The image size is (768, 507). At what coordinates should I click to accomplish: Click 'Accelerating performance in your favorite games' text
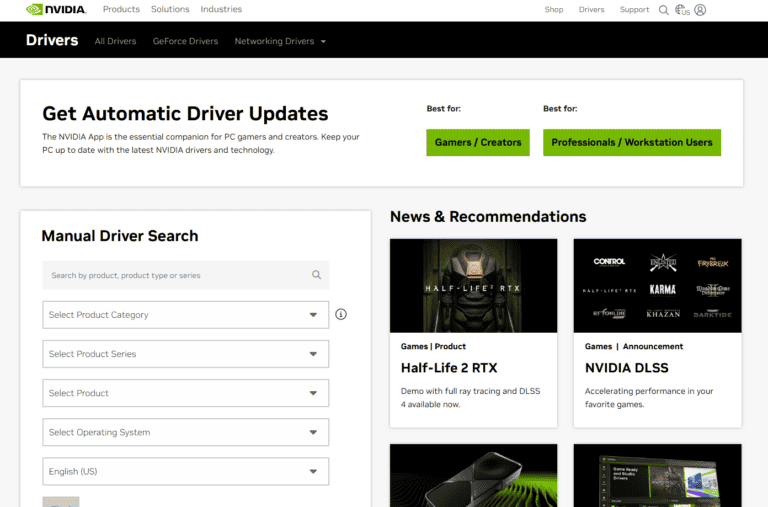click(649, 398)
